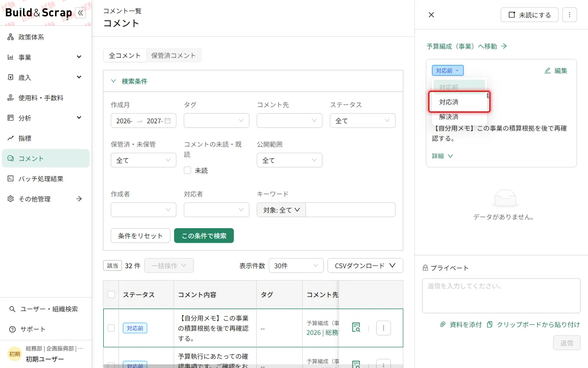The height and width of the screenshot is (368, 588).
Task: Open the 作成月 calendar icon
Action: click(168, 121)
